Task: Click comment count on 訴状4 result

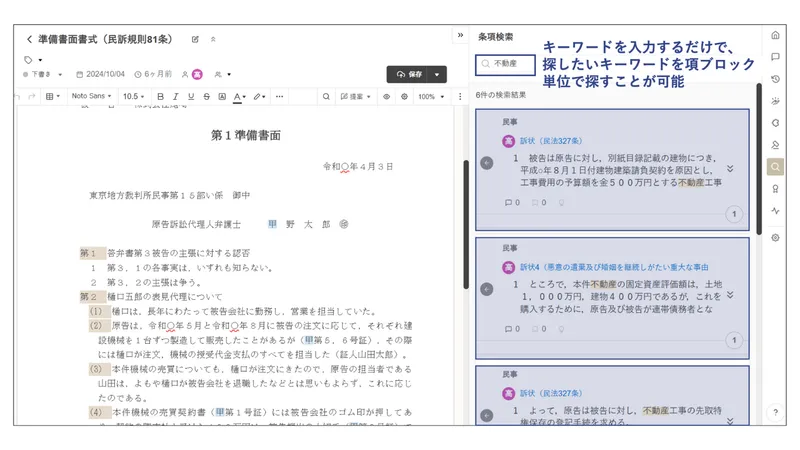Action: point(512,329)
